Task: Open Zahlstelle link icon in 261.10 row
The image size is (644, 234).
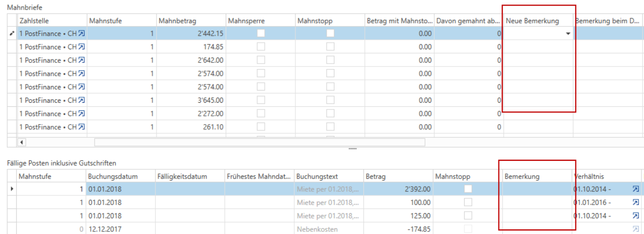Action: 81,127
